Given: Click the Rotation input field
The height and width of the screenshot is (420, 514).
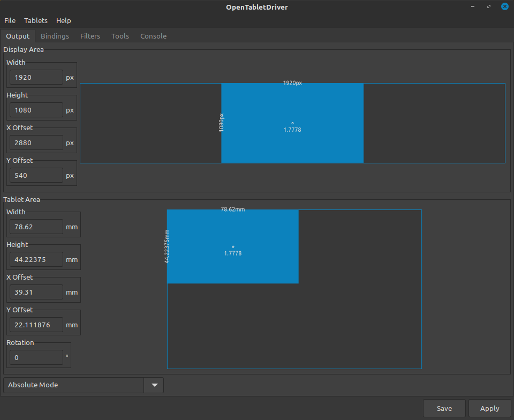Looking at the screenshot, I should point(36,357).
